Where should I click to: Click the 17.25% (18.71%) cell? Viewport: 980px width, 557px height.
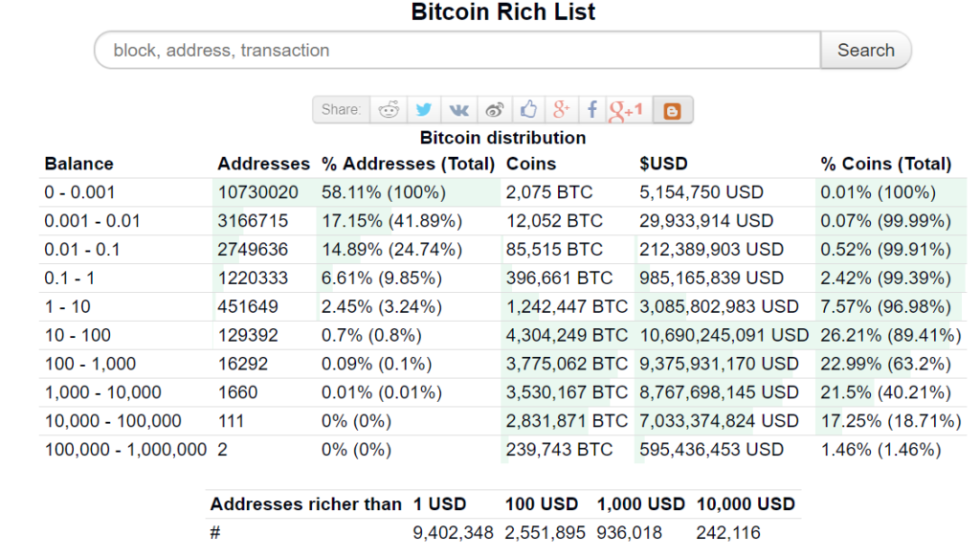[x=891, y=421]
